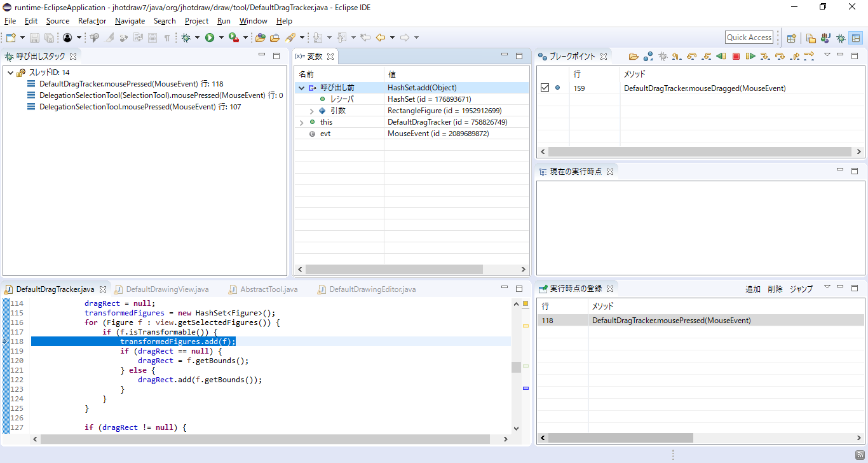868x463 pixels.
Task: Click the Next annotation toolbar icon
Action: point(318,38)
